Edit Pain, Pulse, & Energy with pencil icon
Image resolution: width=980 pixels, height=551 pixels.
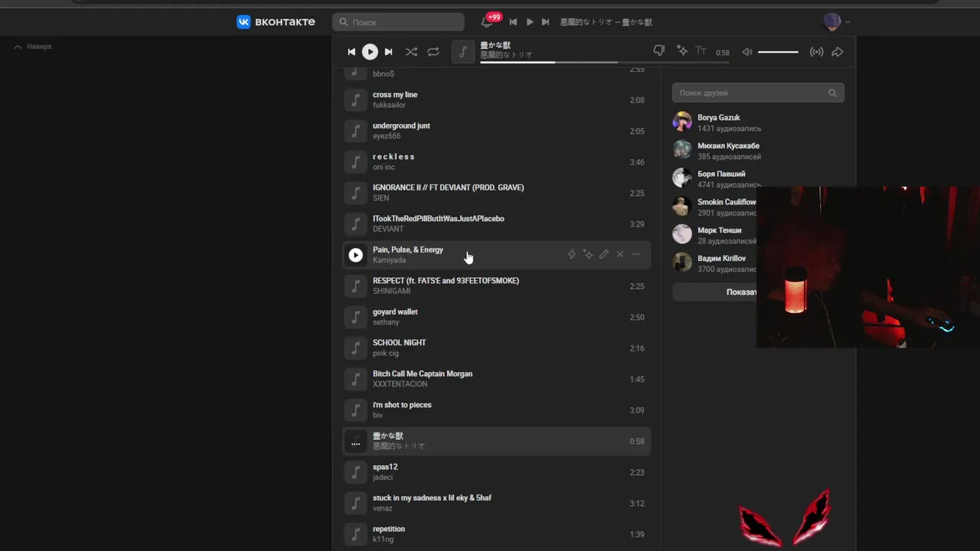click(x=603, y=254)
